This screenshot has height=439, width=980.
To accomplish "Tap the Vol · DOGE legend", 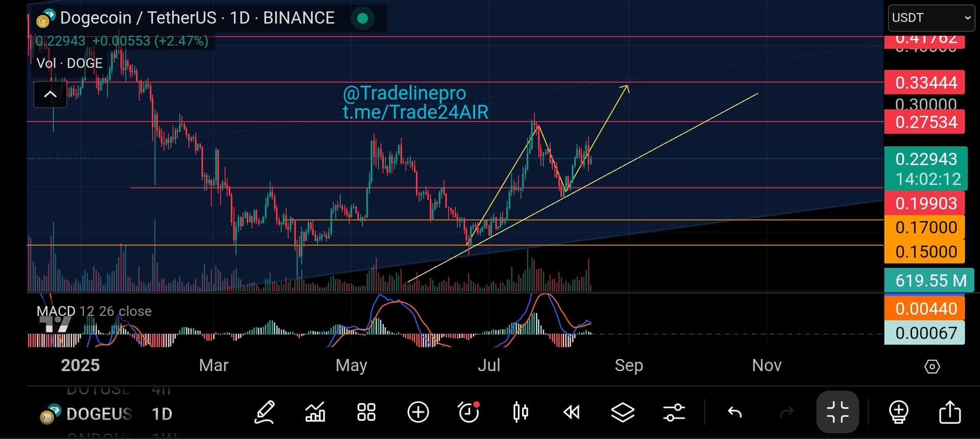I will click(x=69, y=63).
